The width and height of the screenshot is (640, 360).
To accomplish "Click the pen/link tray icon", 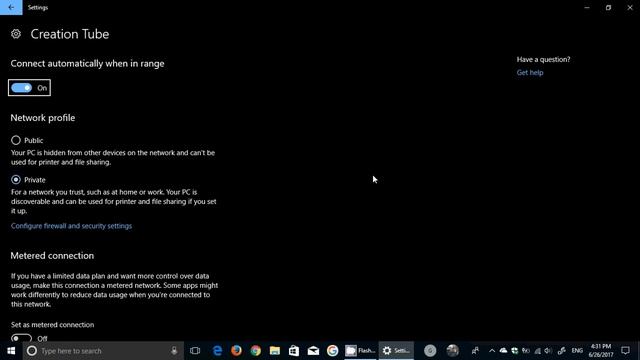I will pyautogui.click(x=562, y=351).
